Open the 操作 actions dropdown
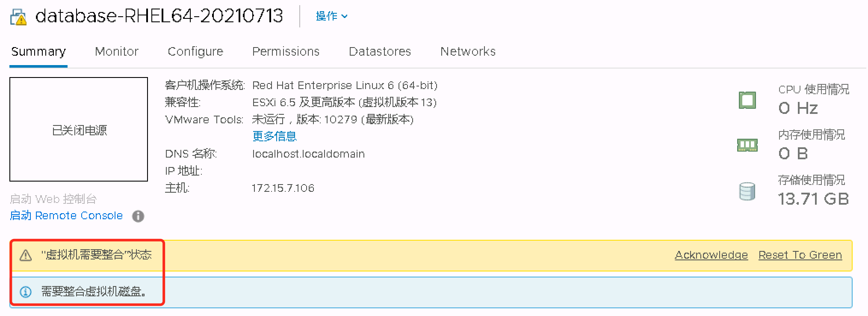 pyautogui.click(x=331, y=16)
